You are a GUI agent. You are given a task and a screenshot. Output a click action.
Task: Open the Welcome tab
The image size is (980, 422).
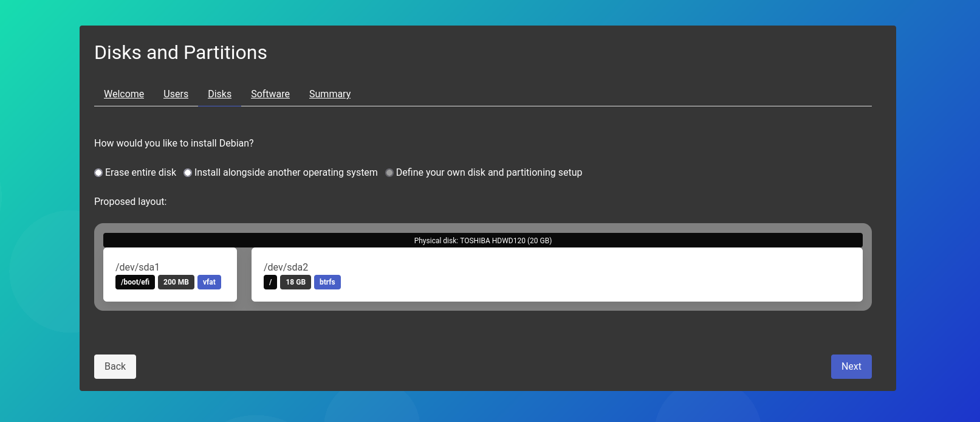click(x=124, y=94)
